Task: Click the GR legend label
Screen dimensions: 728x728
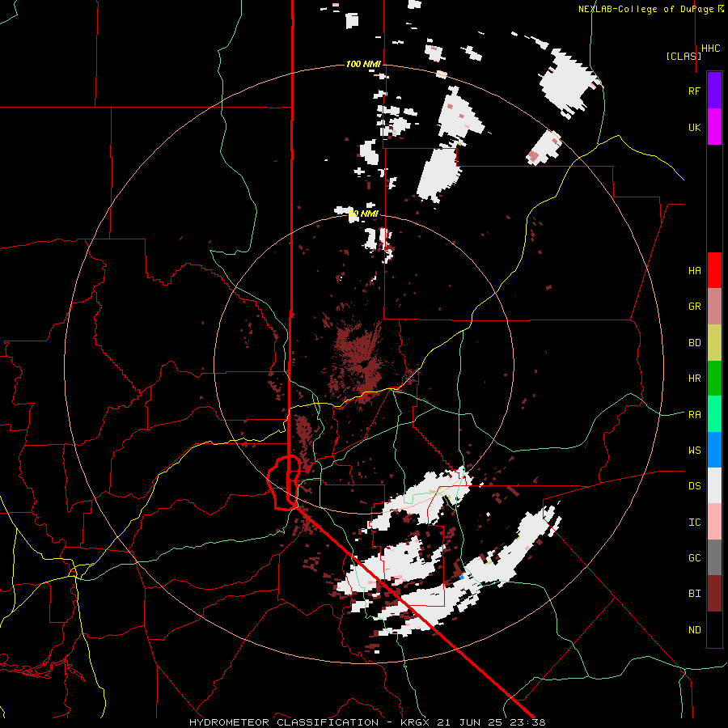Action: click(x=694, y=307)
